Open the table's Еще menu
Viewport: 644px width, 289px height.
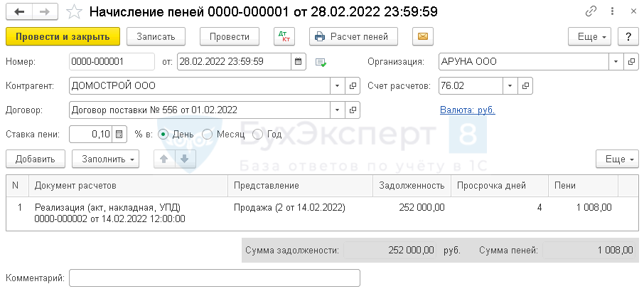[x=616, y=159]
